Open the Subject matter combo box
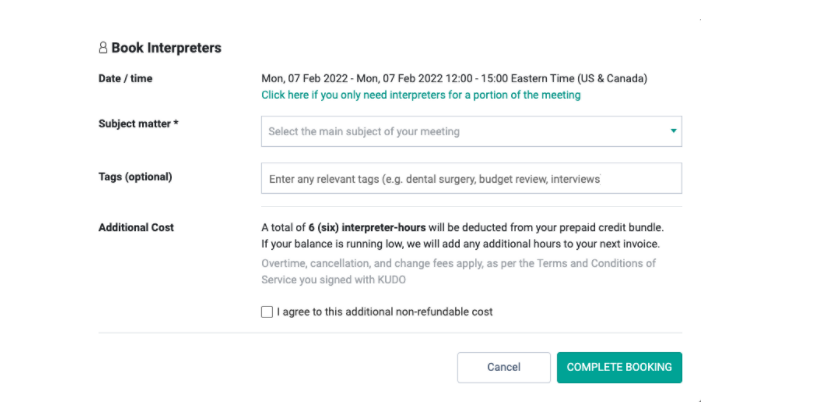The image size is (814, 415). coord(471,131)
